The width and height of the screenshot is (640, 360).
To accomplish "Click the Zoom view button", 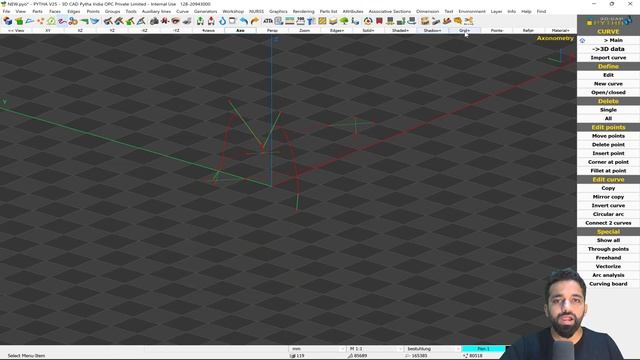I will pos(304,31).
